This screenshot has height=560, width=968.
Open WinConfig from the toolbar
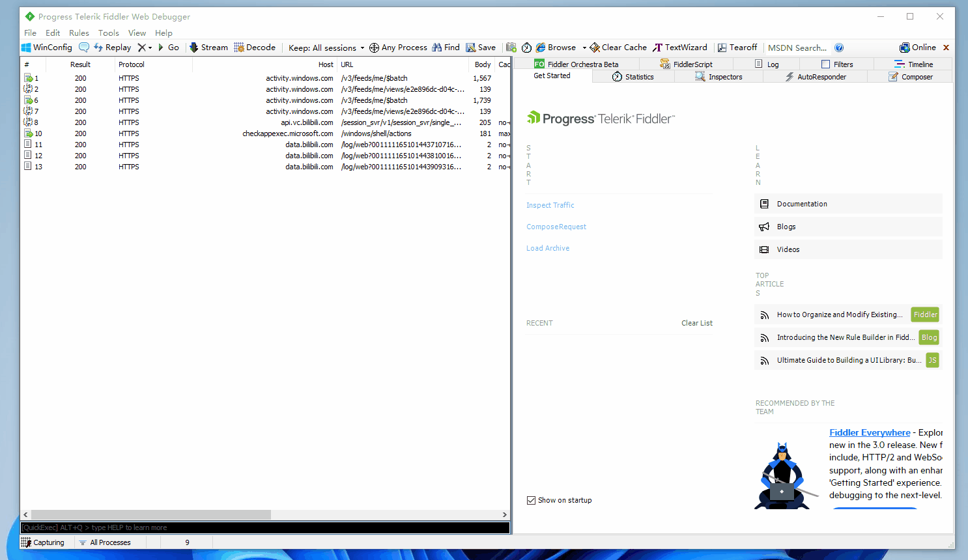click(x=47, y=48)
